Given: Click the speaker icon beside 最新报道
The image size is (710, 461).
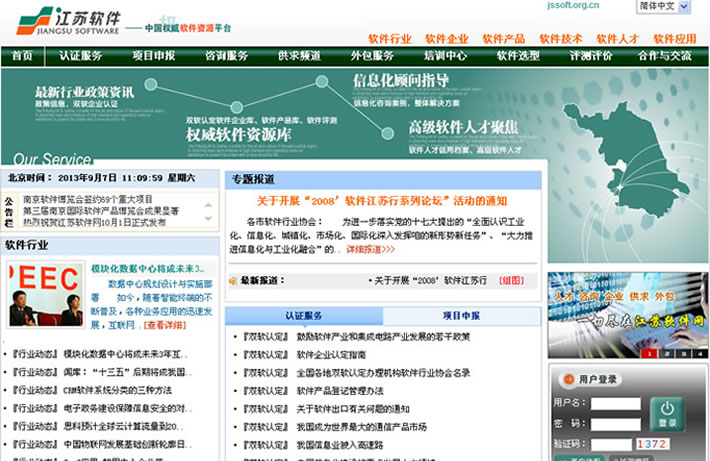Looking at the screenshot, I should 233,281.
